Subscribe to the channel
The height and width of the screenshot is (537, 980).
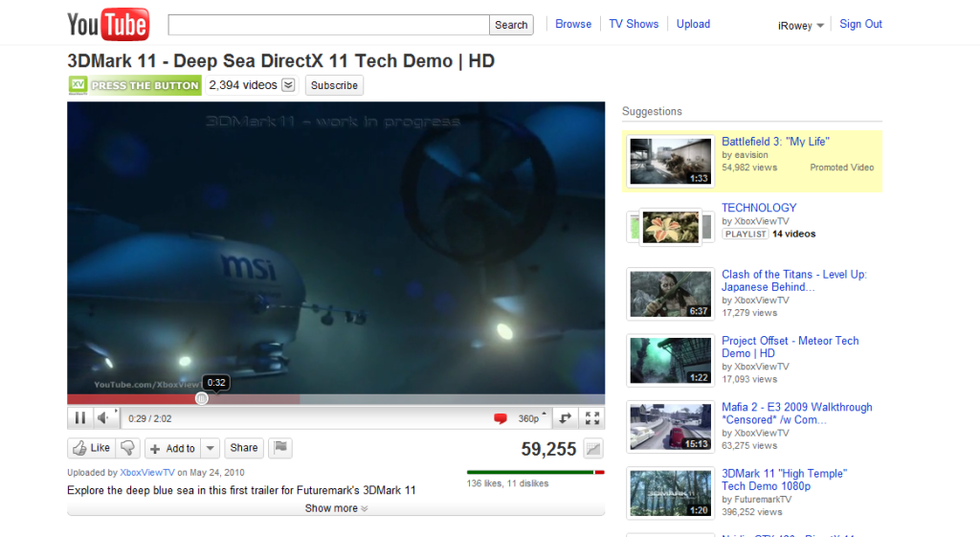click(334, 85)
